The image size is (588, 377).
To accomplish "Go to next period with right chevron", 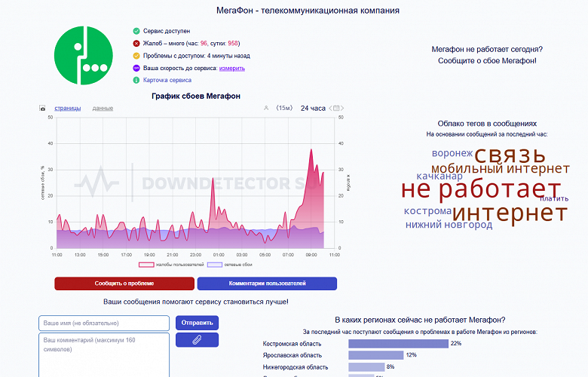I will tap(342, 108).
